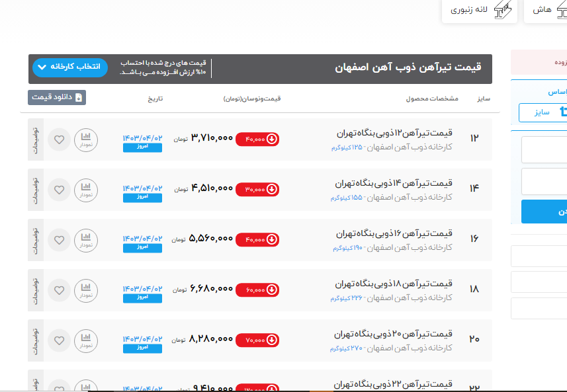The image size is (567, 392).
Task: Open the نمودار chart icon for size 14
Action: tap(85, 190)
